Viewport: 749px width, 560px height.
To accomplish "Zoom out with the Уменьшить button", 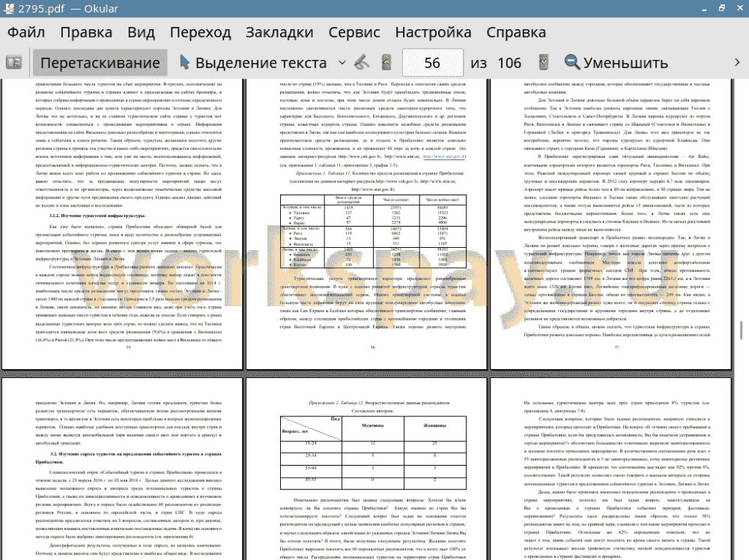I will pos(616,63).
